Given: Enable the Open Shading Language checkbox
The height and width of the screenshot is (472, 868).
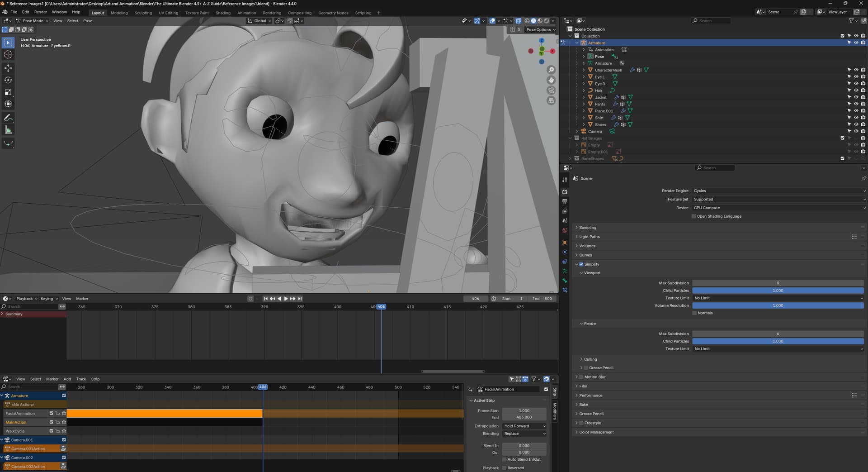Looking at the screenshot, I should pyautogui.click(x=694, y=216).
